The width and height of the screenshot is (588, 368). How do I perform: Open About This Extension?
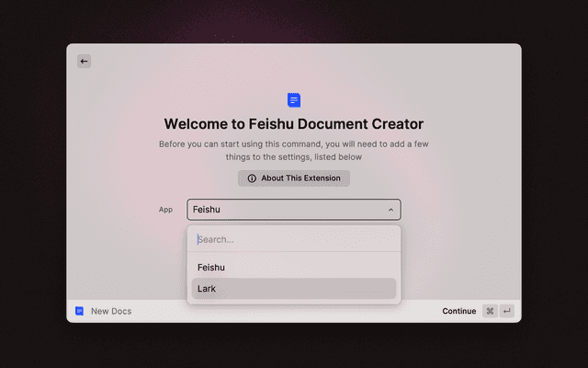[x=294, y=178]
